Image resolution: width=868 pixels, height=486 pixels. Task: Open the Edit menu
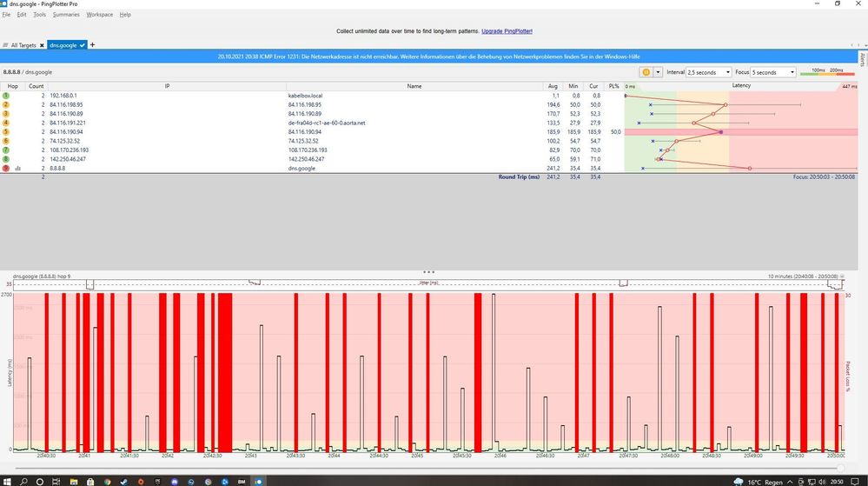pos(22,15)
